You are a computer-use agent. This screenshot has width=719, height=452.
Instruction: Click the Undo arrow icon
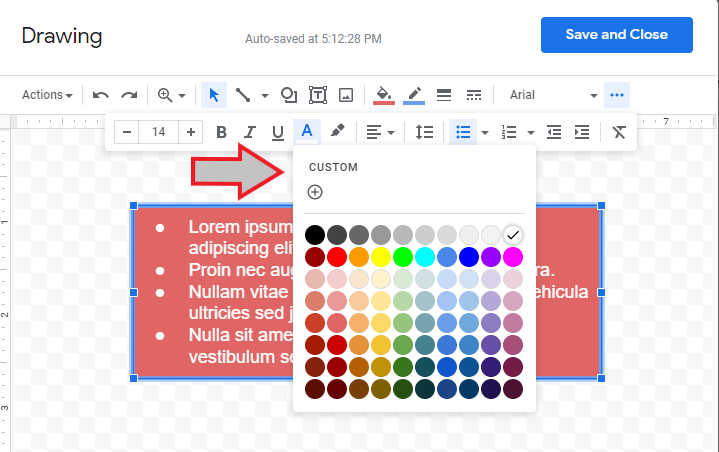point(100,95)
